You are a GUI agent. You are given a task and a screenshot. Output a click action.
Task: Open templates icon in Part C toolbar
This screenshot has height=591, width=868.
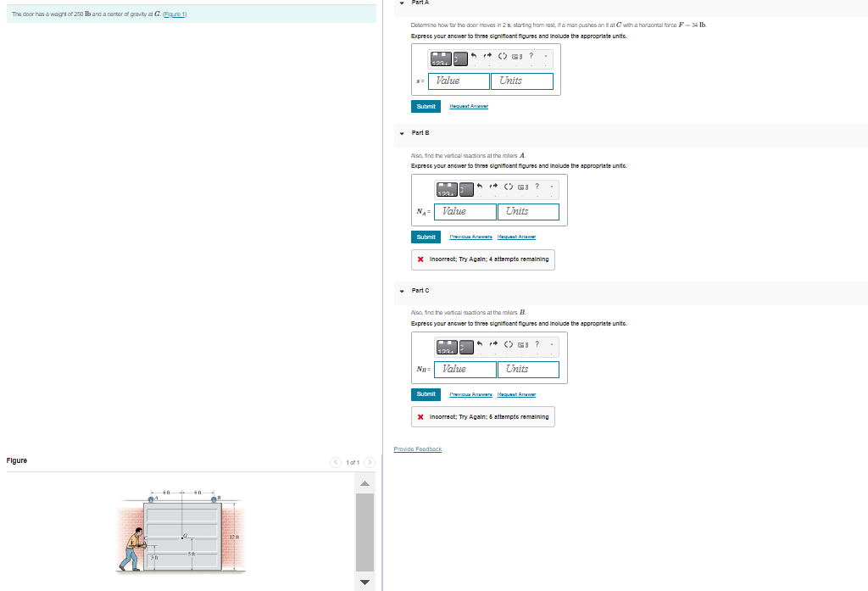point(448,347)
